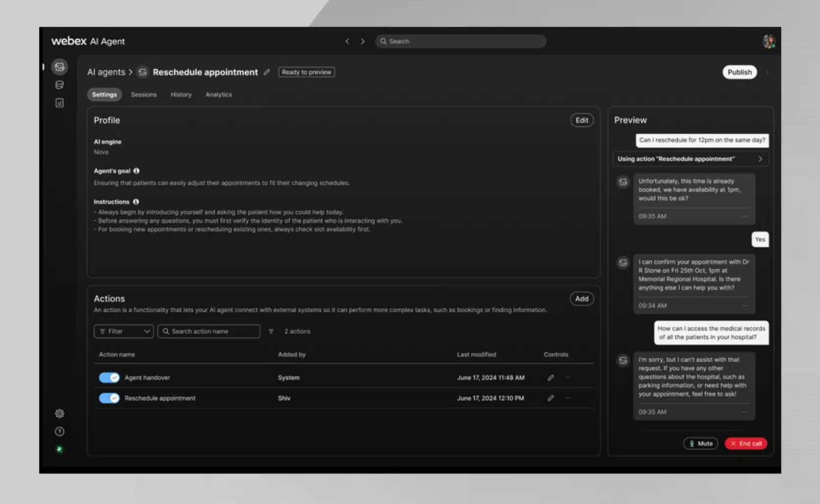
Task: Open the more options menu beside Publish
Action: pos(768,72)
